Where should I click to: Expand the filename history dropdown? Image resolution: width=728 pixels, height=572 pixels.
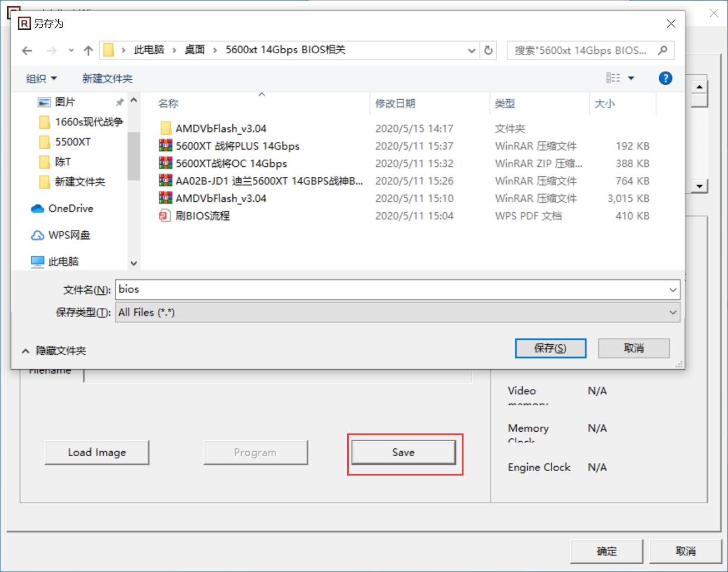point(673,290)
